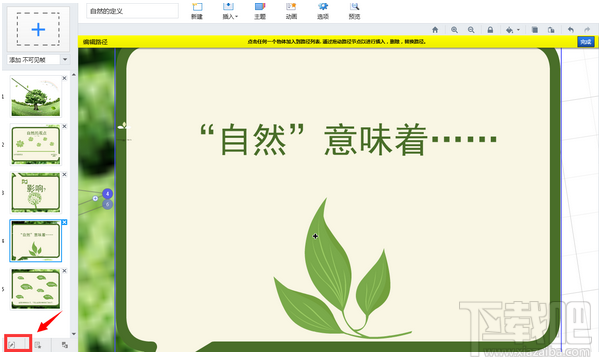
Task: Open the Animation (动画) editor
Action: pyautogui.click(x=291, y=11)
